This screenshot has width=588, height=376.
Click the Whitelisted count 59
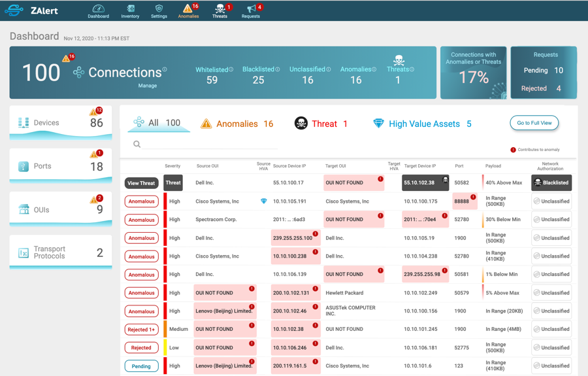click(212, 80)
